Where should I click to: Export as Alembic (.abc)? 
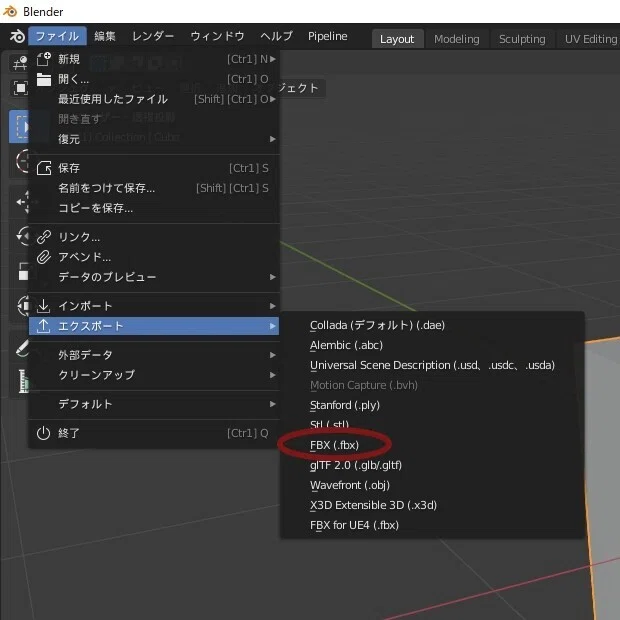pos(432,345)
